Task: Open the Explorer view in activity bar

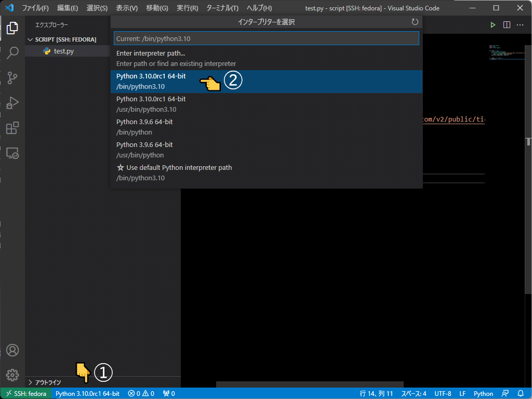Action: tap(12, 28)
